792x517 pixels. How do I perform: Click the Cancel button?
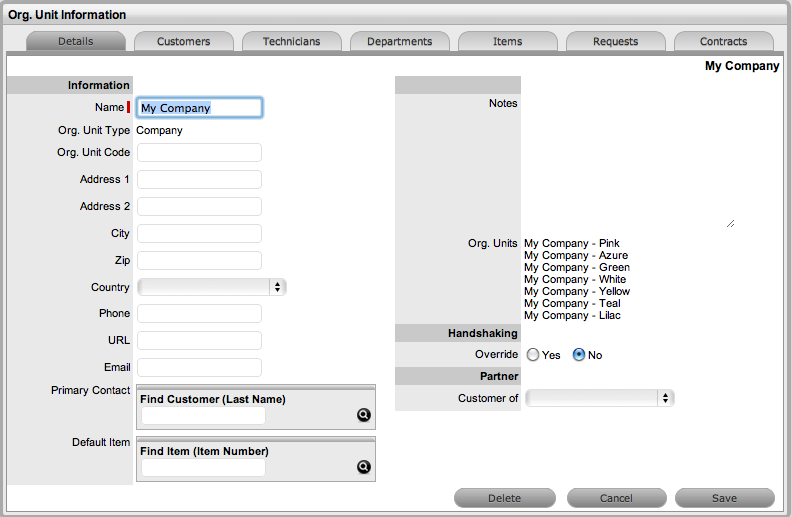click(x=616, y=498)
